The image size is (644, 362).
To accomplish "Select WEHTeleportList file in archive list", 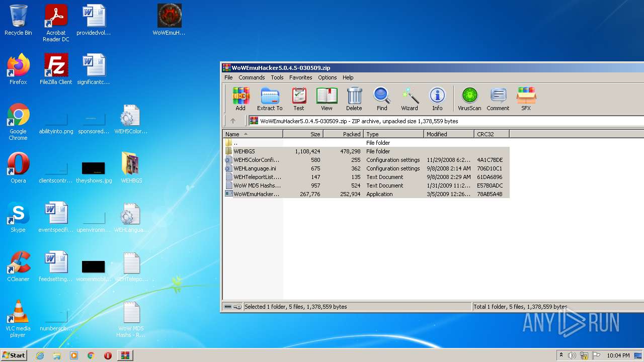I will click(366, 177).
